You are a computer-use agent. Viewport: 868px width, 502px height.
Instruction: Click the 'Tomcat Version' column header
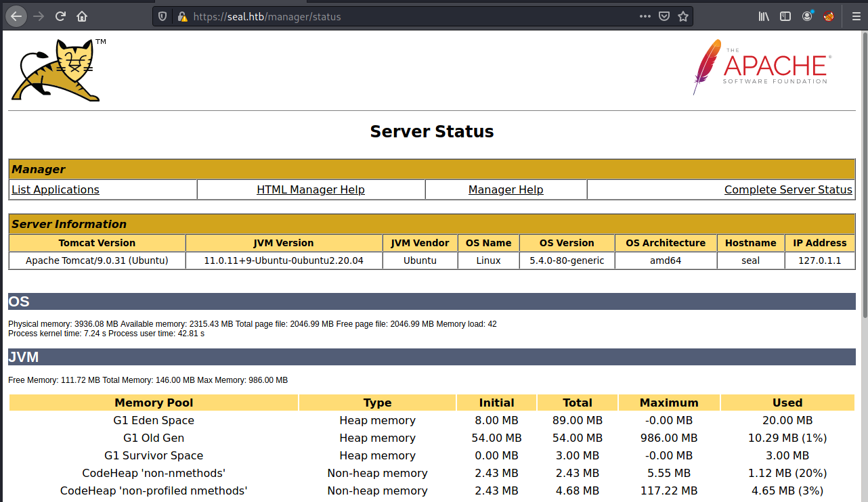coord(97,243)
